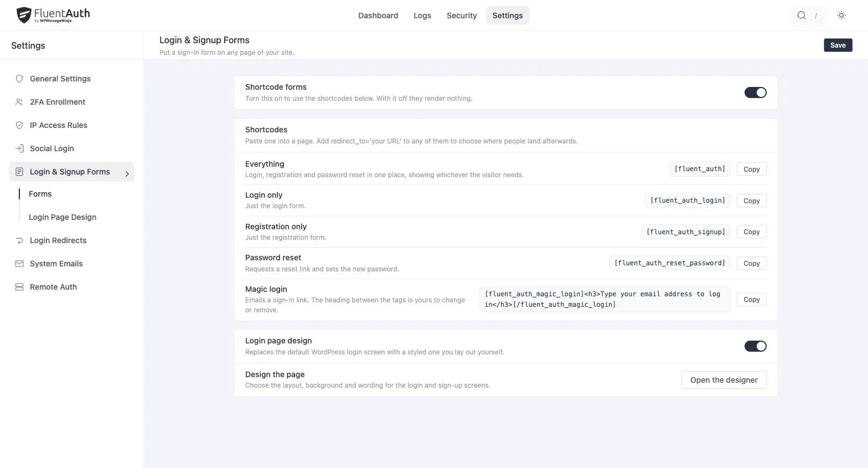Go to the Dashboard tab
Viewport: 868px width, 468px height.
pyautogui.click(x=378, y=16)
